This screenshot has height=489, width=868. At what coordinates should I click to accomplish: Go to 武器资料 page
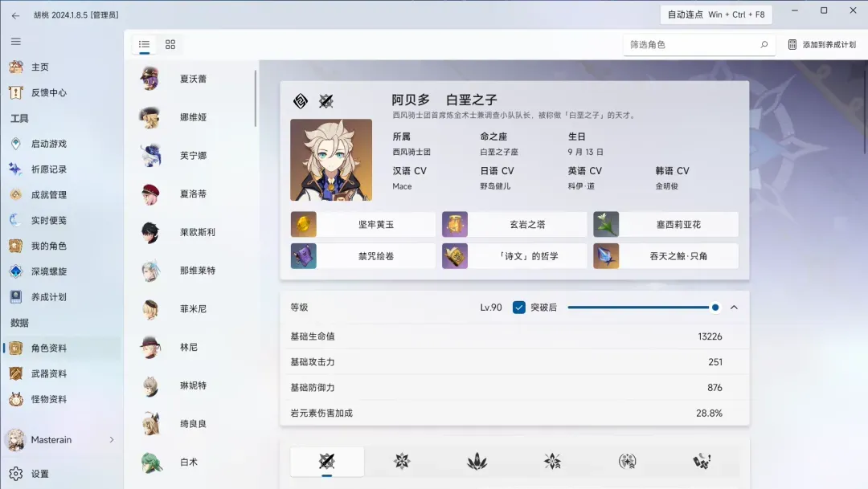pos(49,373)
